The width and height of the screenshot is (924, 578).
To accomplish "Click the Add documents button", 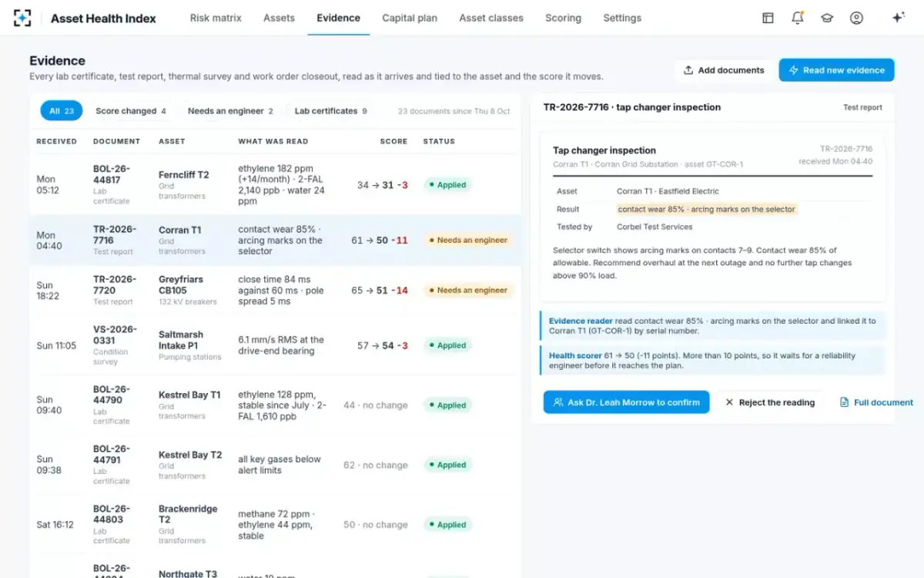I will tap(724, 70).
